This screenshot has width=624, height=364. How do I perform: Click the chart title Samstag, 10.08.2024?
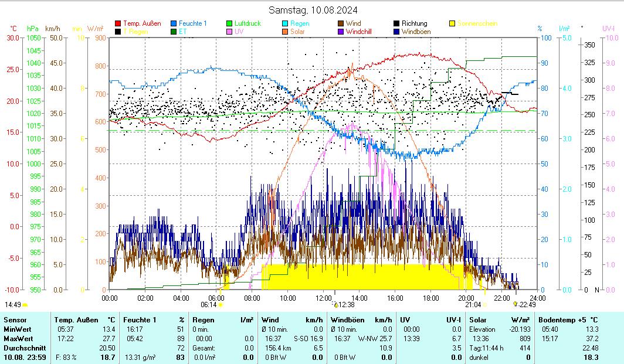(313, 10)
